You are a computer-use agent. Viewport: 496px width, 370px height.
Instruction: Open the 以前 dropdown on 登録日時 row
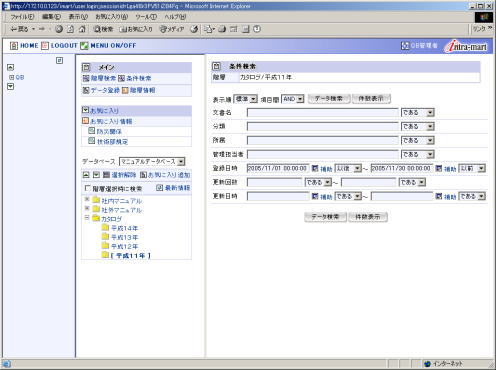click(472, 168)
